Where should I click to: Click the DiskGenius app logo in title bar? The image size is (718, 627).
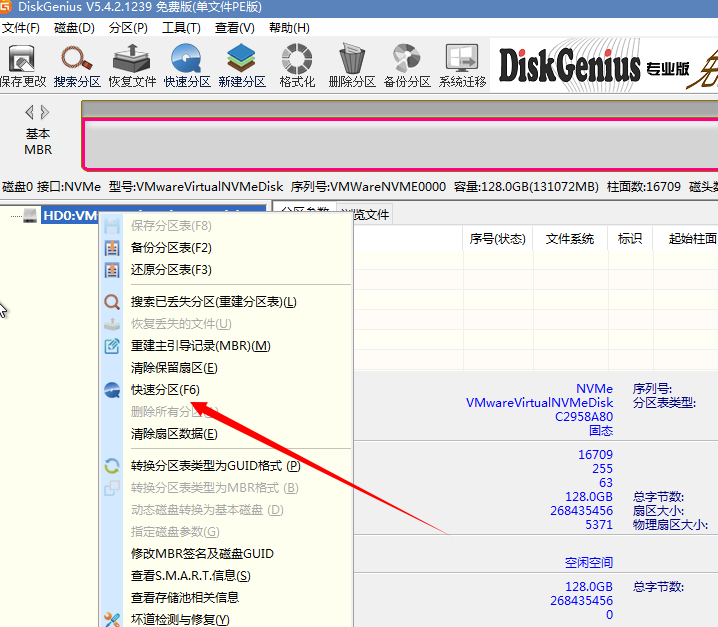click(x=5, y=7)
